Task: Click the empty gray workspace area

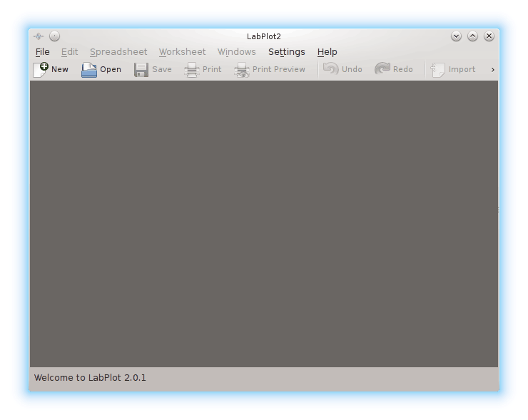Action: point(264,223)
